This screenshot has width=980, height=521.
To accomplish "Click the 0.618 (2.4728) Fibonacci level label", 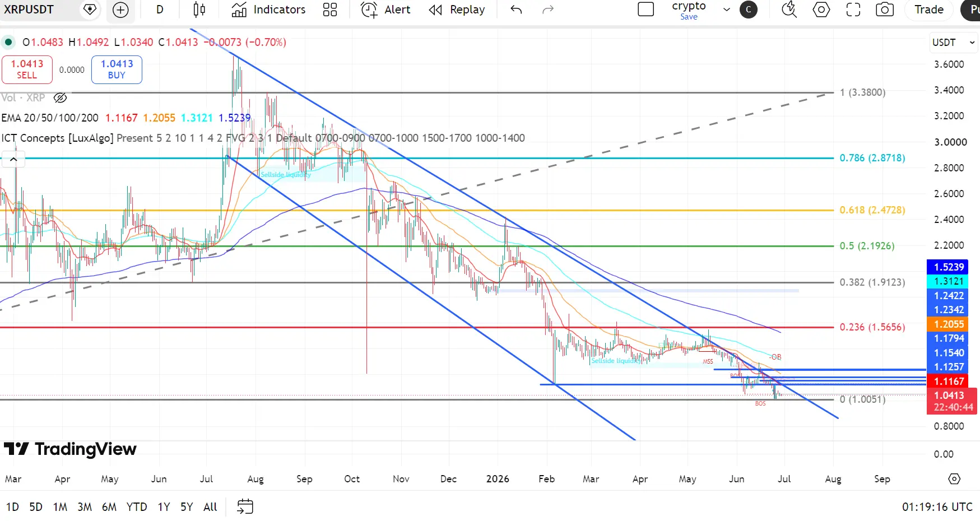I will 872,210.
